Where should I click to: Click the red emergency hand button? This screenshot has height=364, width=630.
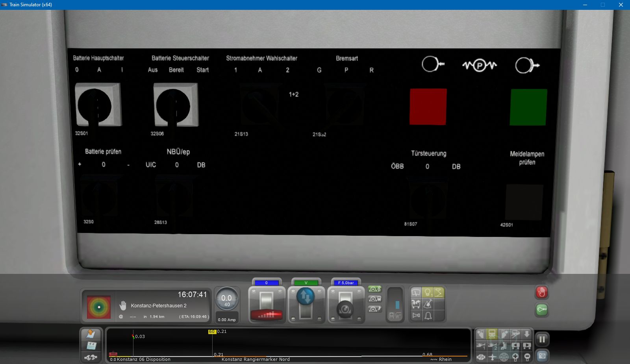tap(542, 292)
